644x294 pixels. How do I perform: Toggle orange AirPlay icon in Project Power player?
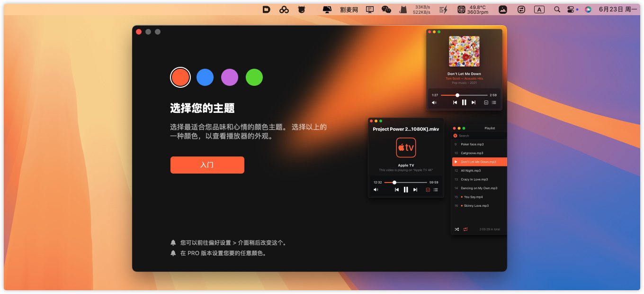click(428, 190)
